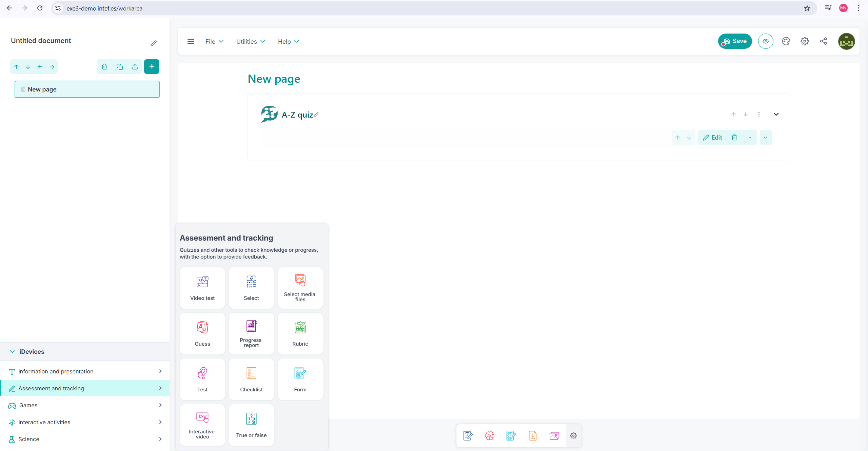The width and height of the screenshot is (868, 451).
Task: Select the New page tree item
Action: [x=87, y=89]
